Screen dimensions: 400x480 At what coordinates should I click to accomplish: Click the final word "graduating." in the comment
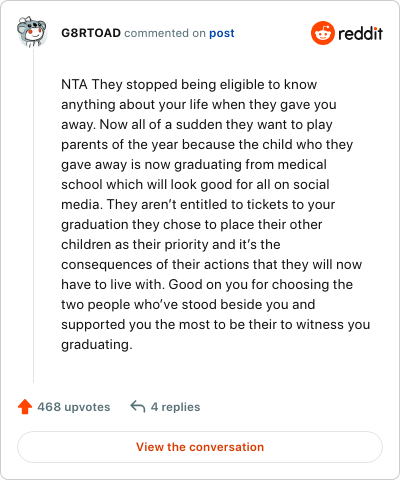(97, 345)
